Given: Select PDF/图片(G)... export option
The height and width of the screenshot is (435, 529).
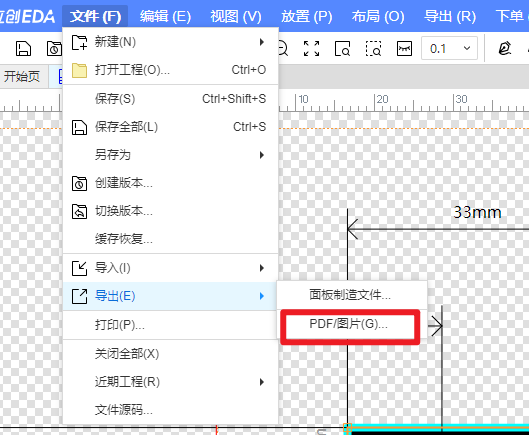Looking at the screenshot, I should pos(349,324).
